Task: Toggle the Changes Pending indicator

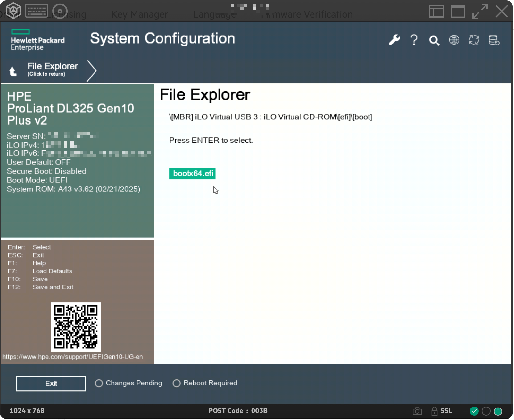Action: point(99,383)
